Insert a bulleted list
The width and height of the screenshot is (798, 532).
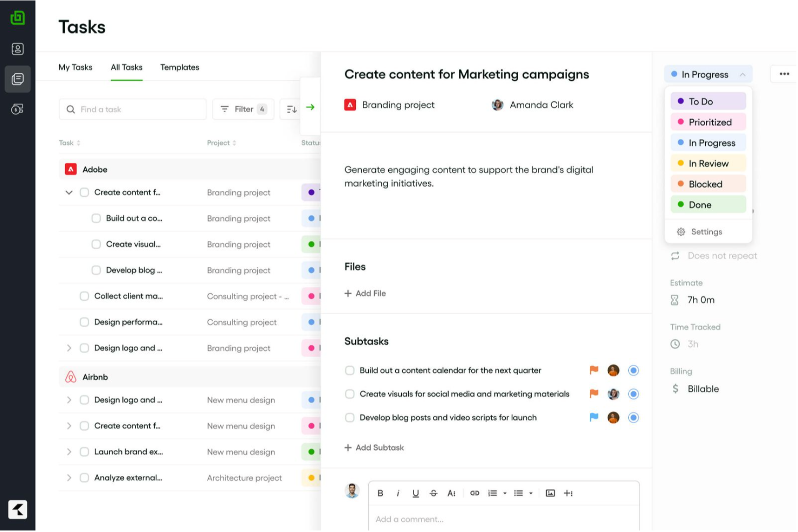click(518, 493)
